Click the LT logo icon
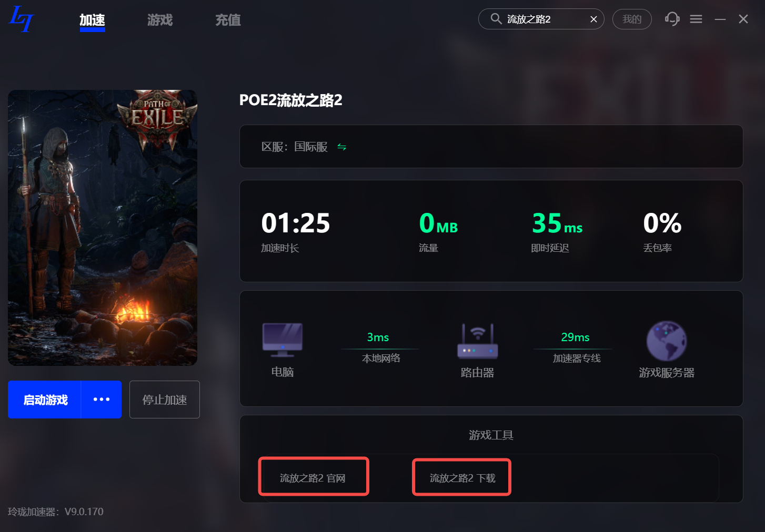 click(22, 19)
